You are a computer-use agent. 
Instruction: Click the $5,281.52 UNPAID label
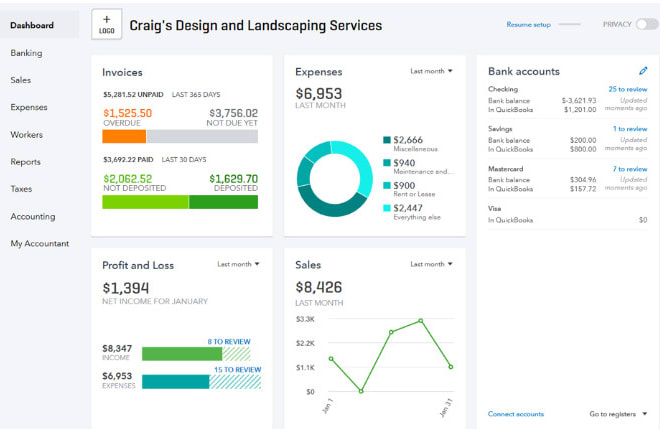133,94
